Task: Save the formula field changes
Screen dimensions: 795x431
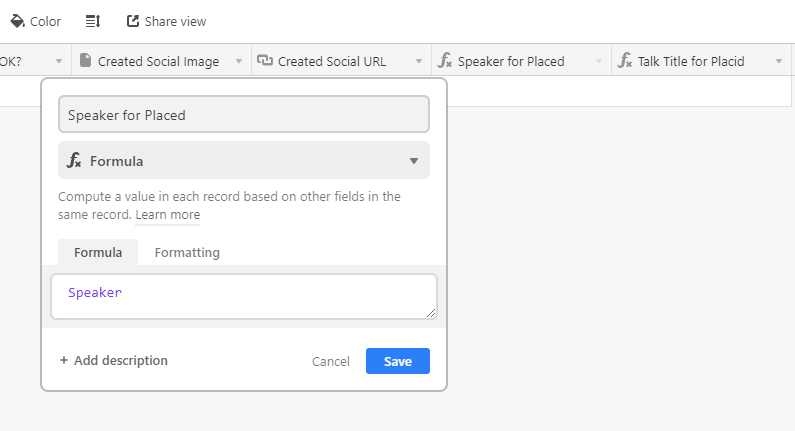Action: coord(397,361)
